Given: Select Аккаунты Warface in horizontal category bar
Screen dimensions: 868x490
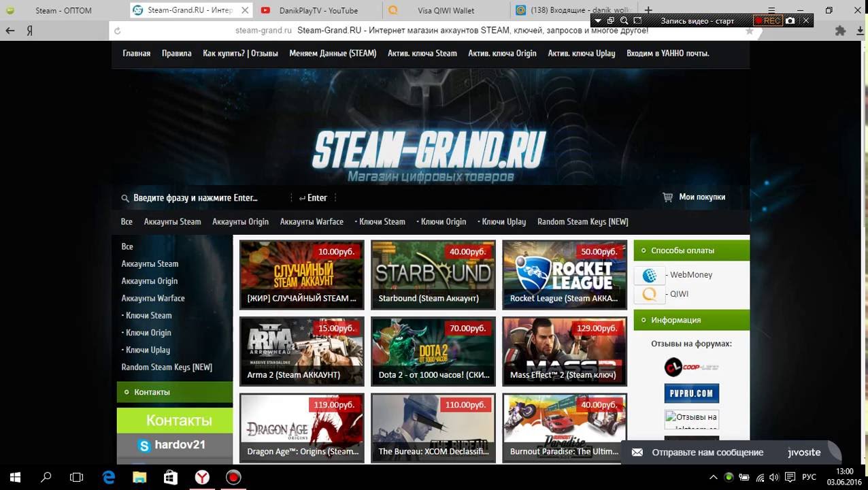Looking at the screenshot, I should (x=312, y=221).
